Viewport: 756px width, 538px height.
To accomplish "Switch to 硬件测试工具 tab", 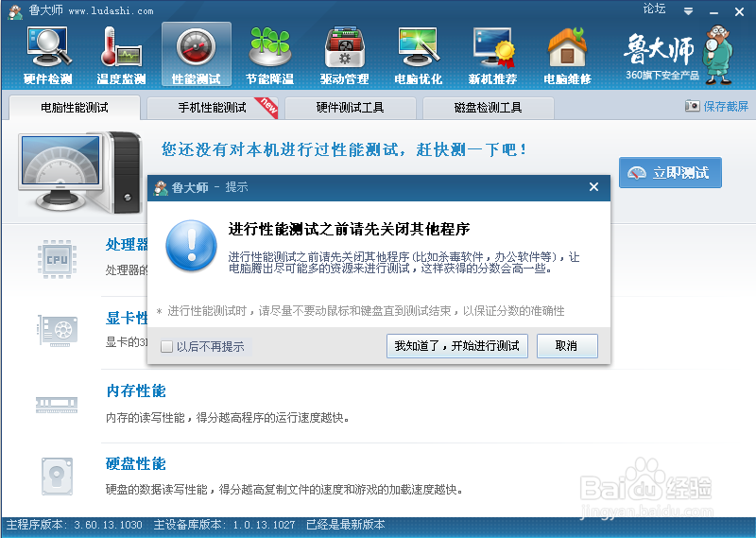I will pyautogui.click(x=350, y=107).
